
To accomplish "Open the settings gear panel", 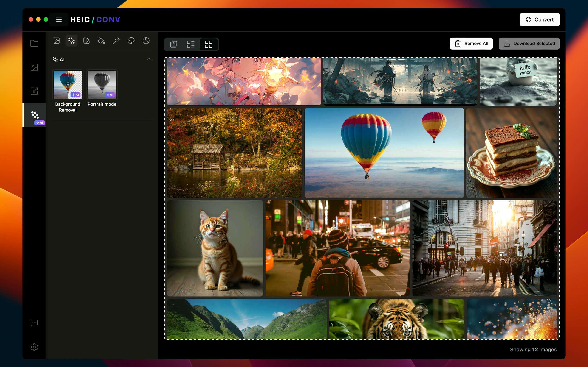I will [x=34, y=347].
